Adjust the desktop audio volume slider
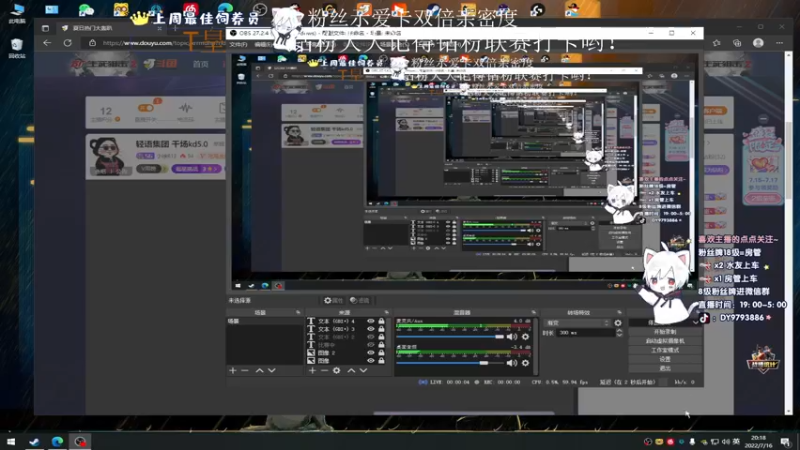 click(x=451, y=363)
